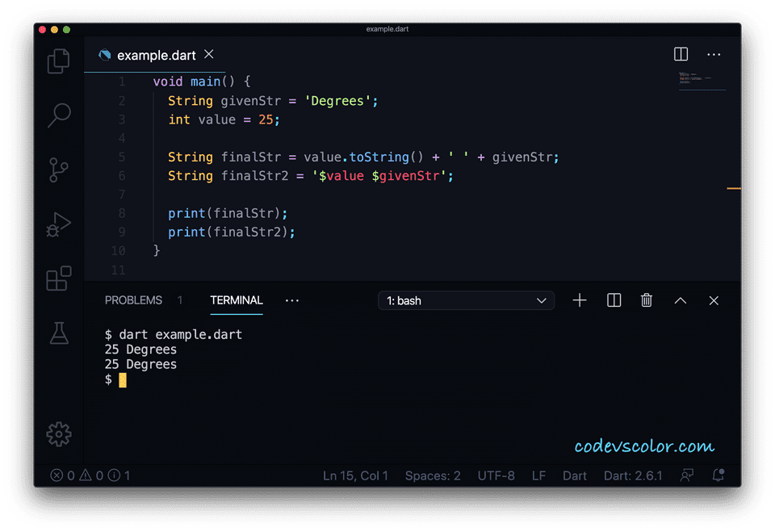Toggle the Settings gear menu
This screenshot has width=775, height=532.
coord(58,434)
